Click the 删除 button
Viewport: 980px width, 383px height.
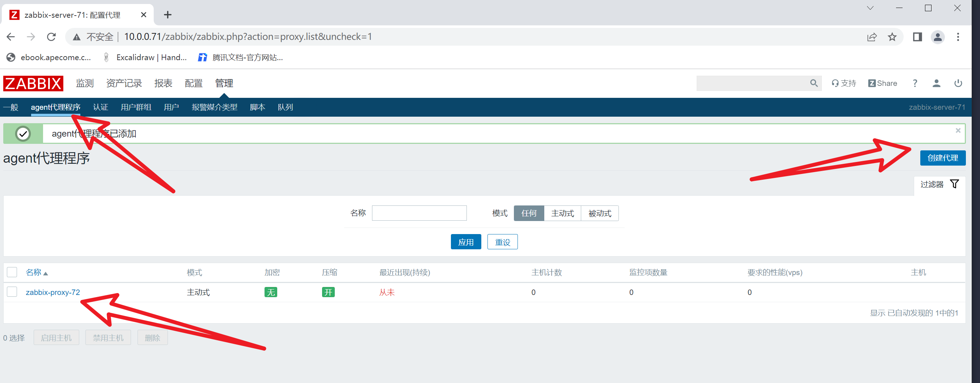point(153,338)
